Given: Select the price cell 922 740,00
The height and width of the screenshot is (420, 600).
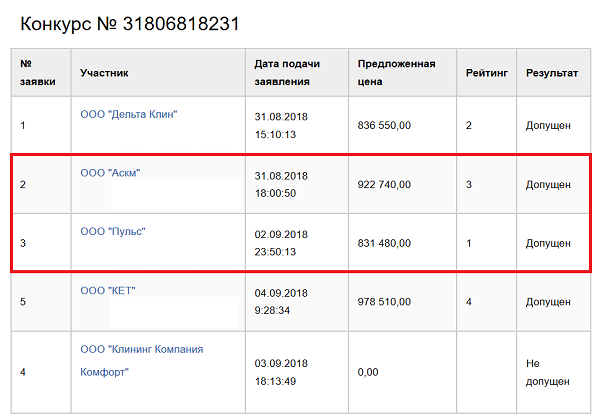Looking at the screenshot, I should click(384, 185).
